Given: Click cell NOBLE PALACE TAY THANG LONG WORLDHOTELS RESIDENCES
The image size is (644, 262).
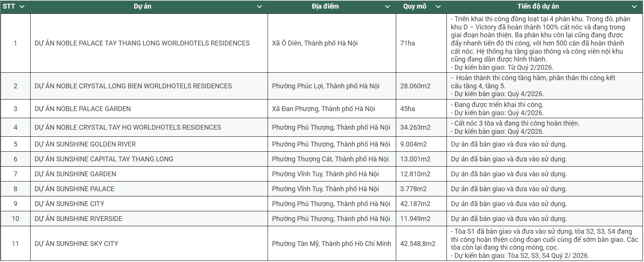Looking at the screenshot, I should (149, 43).
